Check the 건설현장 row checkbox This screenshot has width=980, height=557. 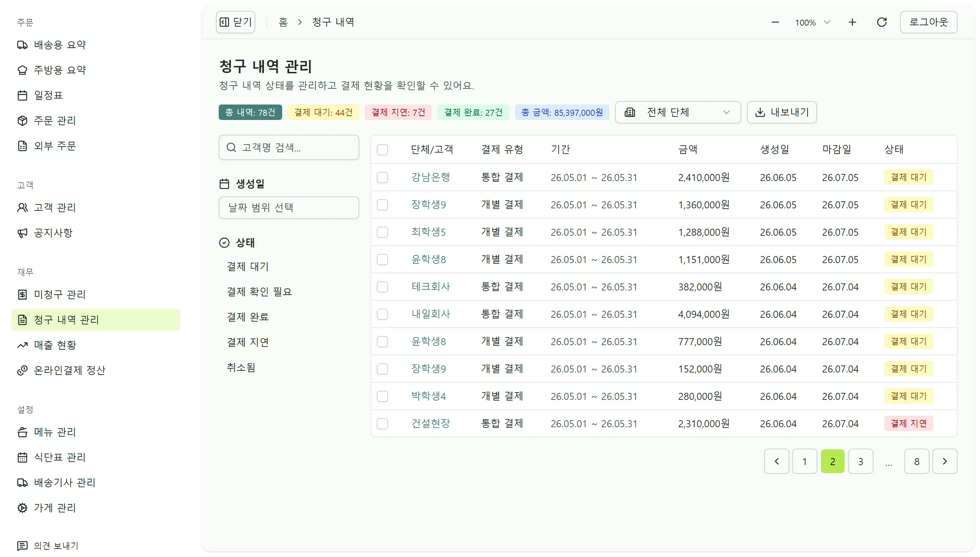click(x=382, y=424)
